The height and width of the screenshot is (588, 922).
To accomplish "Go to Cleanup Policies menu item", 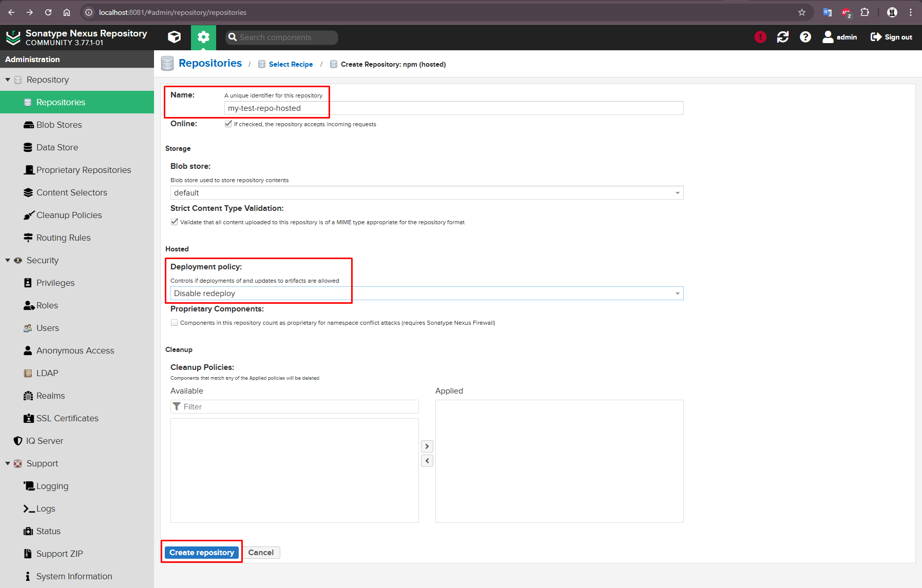I will click(x=69, y=215).
